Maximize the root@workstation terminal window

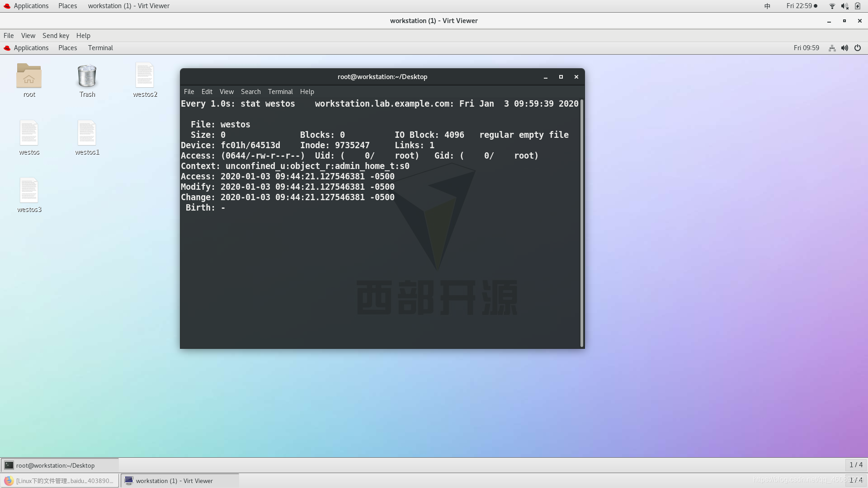click(x=561, y=77)
